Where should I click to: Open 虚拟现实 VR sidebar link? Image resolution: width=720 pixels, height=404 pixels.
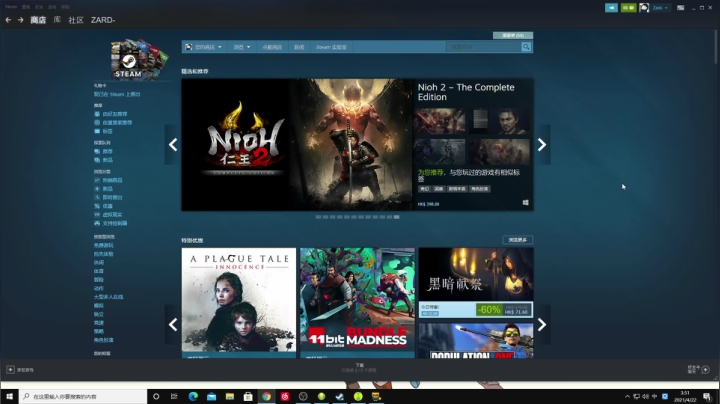pyautogui.click(x=112, y=214)
